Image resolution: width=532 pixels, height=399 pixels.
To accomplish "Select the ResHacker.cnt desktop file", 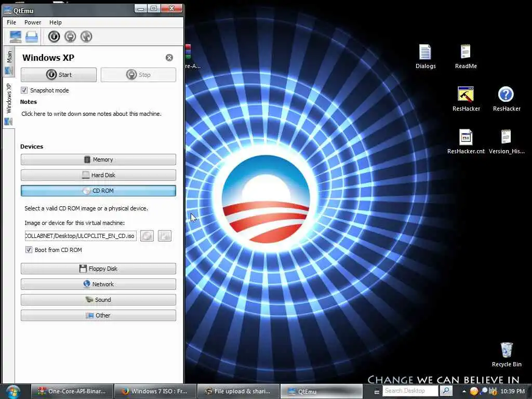I will point(466,141).
